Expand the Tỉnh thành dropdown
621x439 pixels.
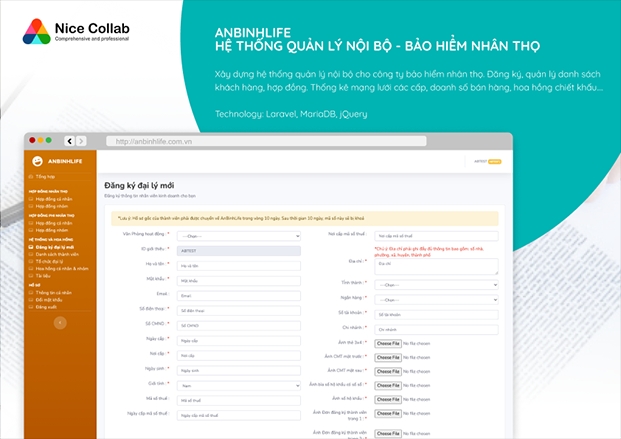[x=436, y=285]
